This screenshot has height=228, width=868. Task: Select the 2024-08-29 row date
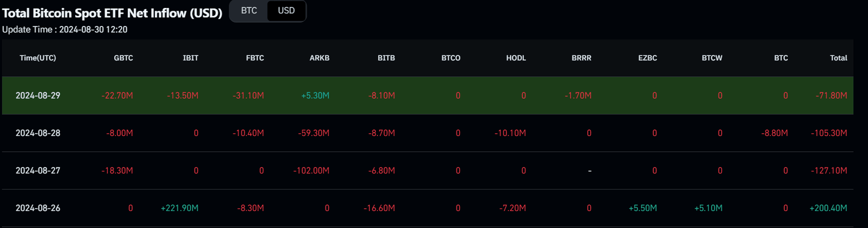(x=38, y=96)
